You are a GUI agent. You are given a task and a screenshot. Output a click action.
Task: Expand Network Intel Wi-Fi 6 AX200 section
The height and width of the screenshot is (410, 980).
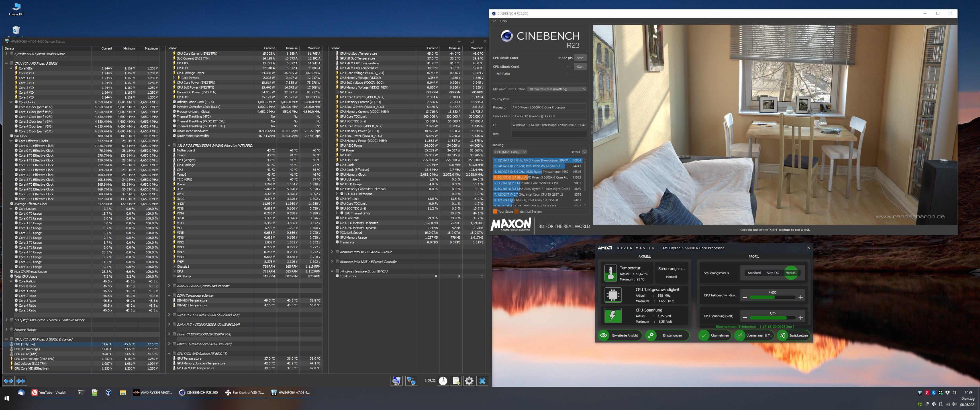coord(332,252)
